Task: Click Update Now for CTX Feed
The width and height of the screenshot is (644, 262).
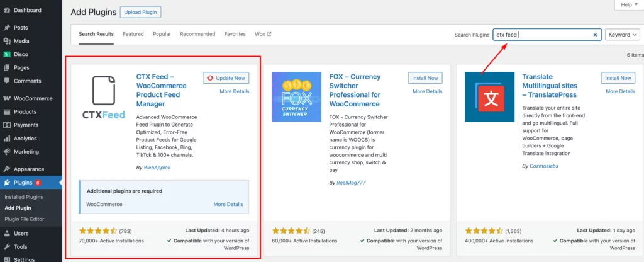Action: tap(226, 78)
